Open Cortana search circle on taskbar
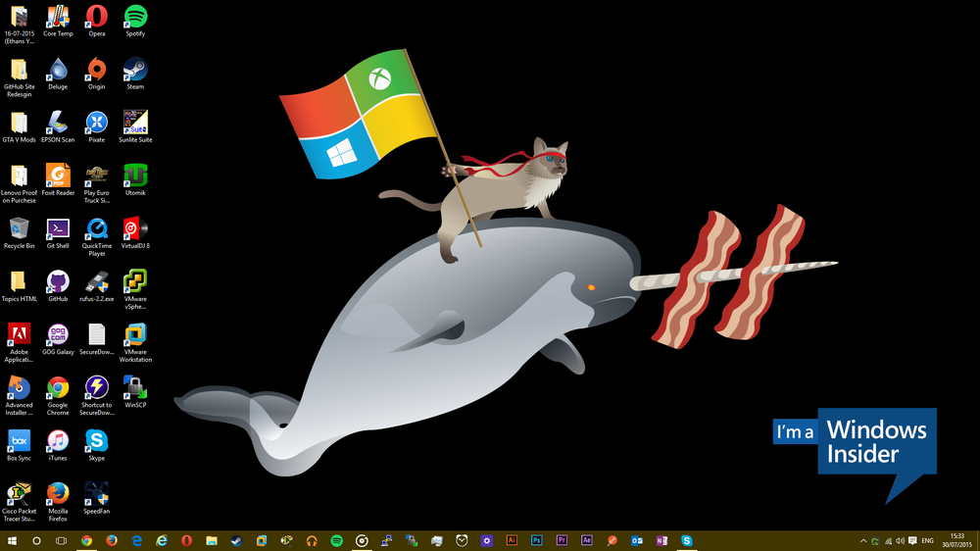The width and height of the screenshot is (980, 551). pos(36,540)
